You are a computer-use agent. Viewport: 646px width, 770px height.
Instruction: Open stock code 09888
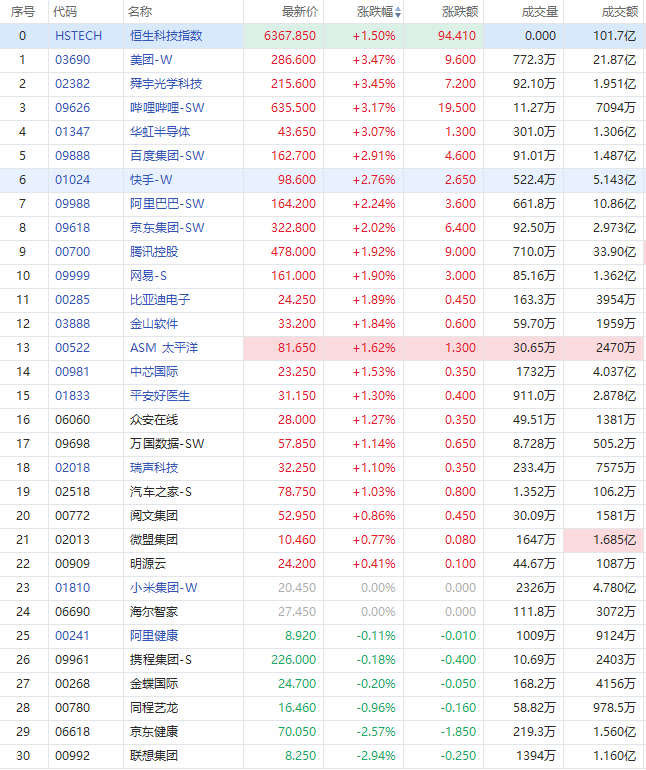73,156
